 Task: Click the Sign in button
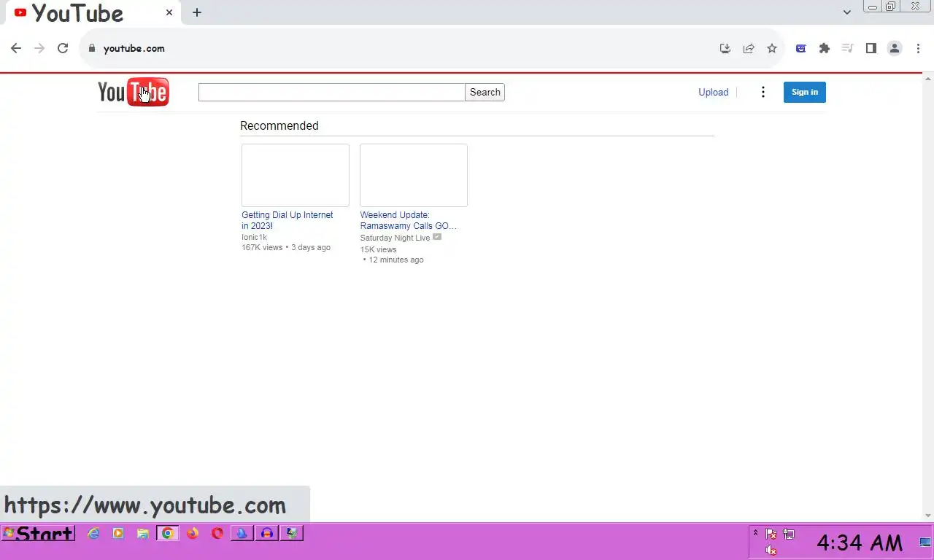(805, 92)
